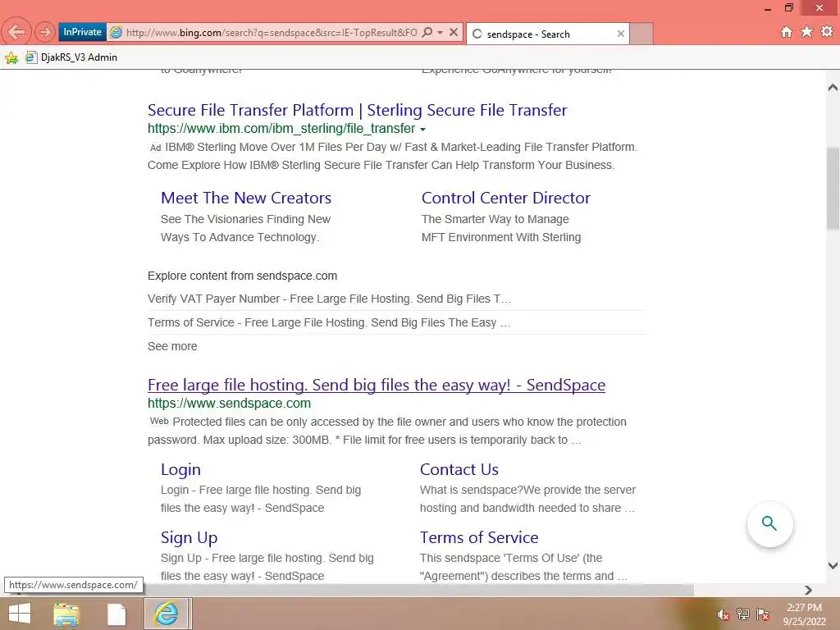Close the 'sendspace - Search' tab
This screenshot has width=840, height=630.
click(620, 34)
